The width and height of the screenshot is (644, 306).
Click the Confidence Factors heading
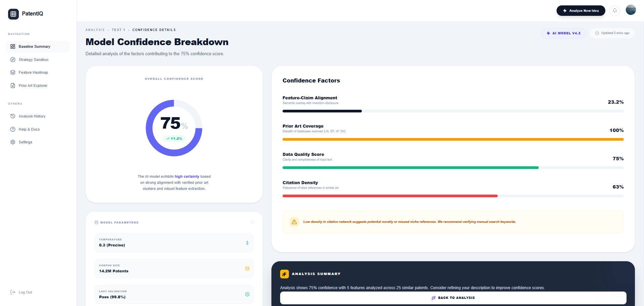tap(311, 80)
